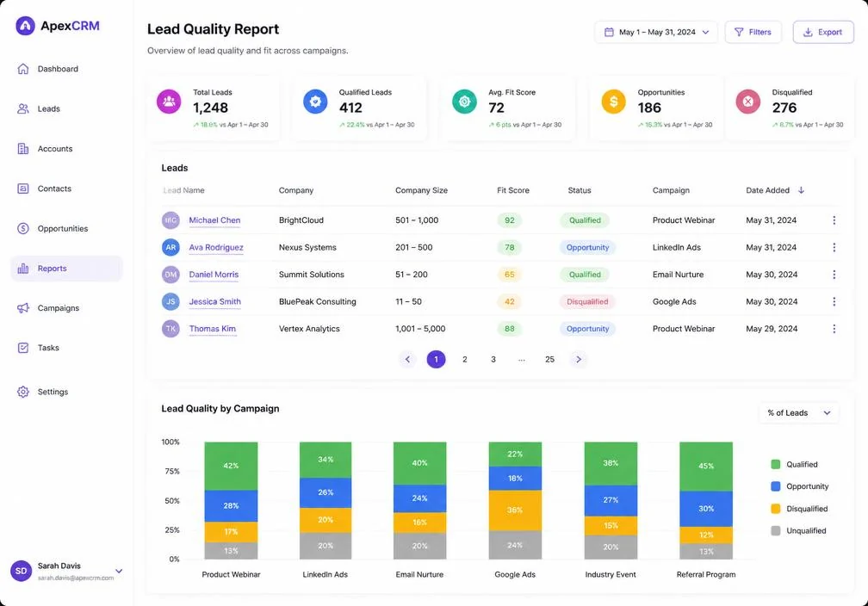Open the May 1 – May 31, 2024 date dropdown
The height and width of the screenshot is (606, 868).
point(656,32)
